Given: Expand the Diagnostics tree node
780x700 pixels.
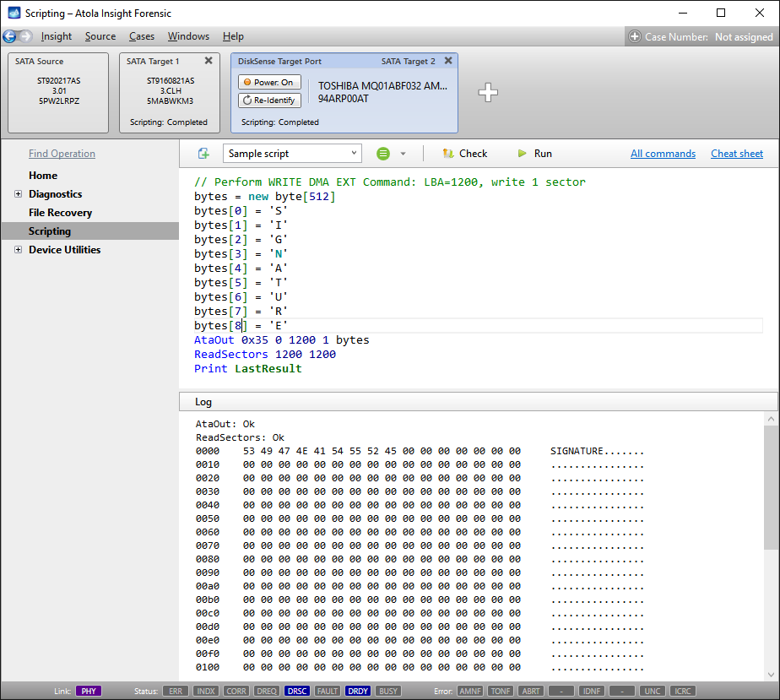Looking at the screenshot, I should coord(19,194).
